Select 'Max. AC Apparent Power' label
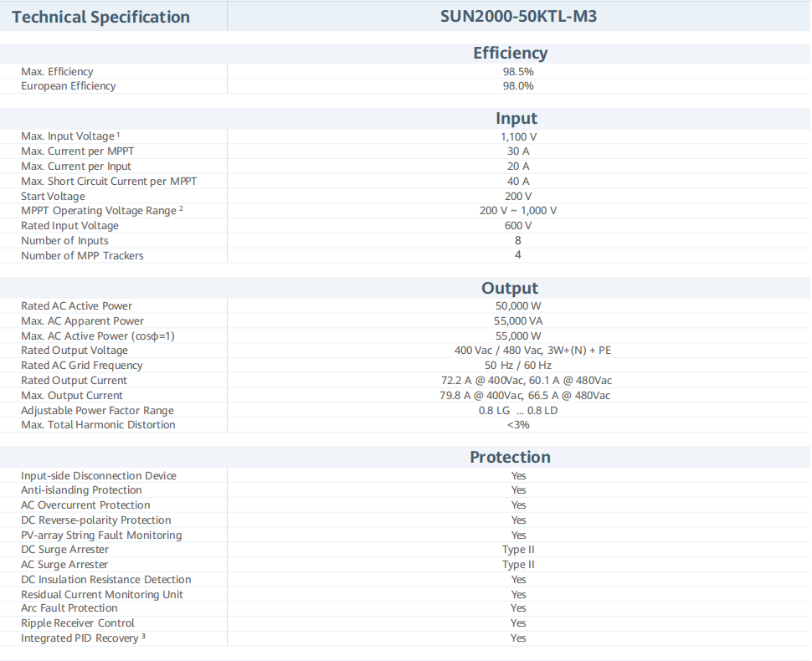Viewport: 812px width, 661px height. point(82,321)
